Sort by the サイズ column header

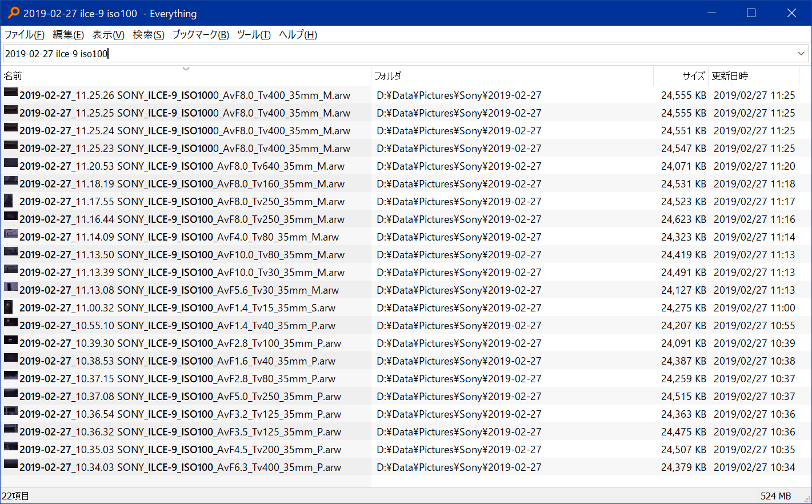pyautogui.click(x=681, y=75)
